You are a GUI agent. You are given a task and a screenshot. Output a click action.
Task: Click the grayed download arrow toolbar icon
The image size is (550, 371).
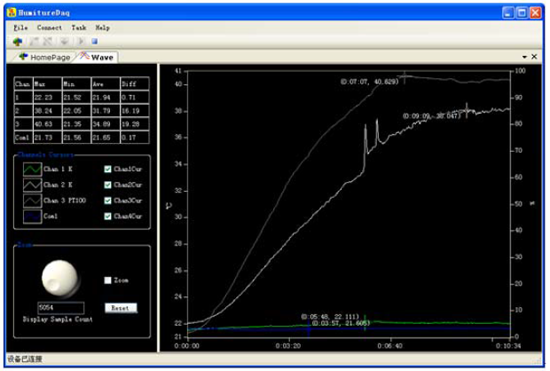(65, 41)
